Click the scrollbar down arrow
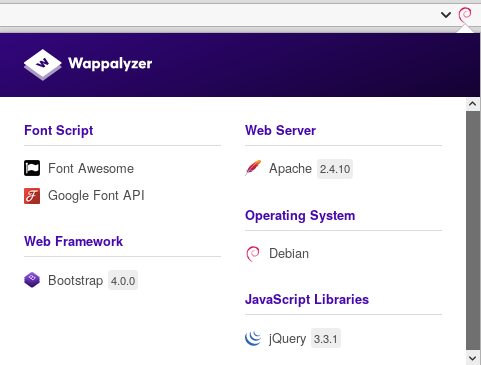The width and height of the screenshot is (481, 365). tap(472, 359)
